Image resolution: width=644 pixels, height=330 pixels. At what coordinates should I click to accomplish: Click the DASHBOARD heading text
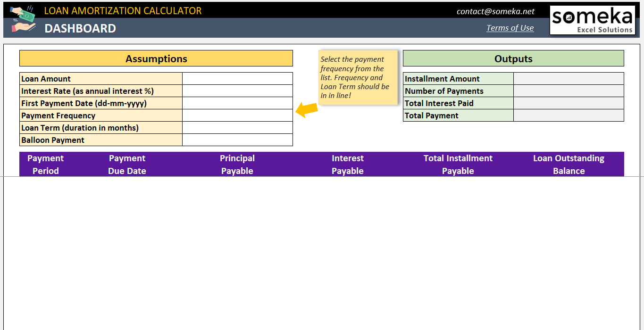[80, 28]
